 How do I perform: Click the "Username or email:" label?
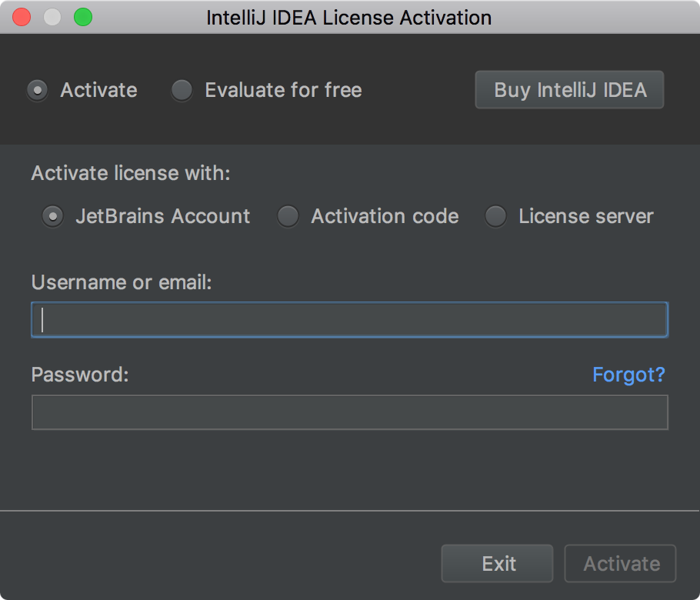tap(122, 282)
